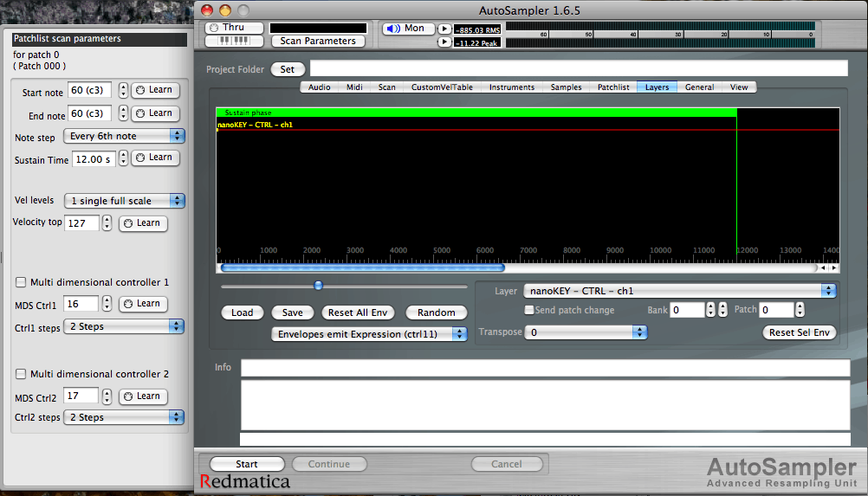Select the nanoKEY - CTRL - ch1 envelope label
Image resolution: width=868 pixels, height=496 pixels.
tap(256, 125)
